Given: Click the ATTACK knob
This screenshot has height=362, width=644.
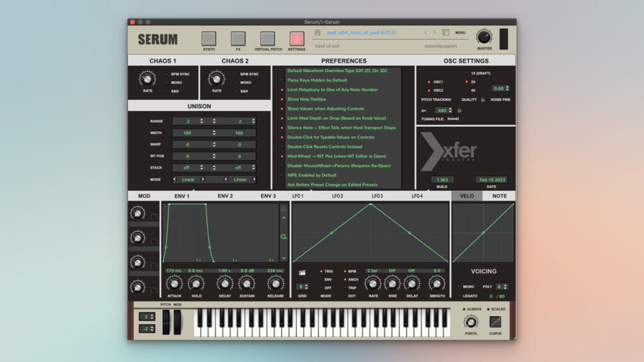Looking at the screenshot, I should click(x=174, y=284).
